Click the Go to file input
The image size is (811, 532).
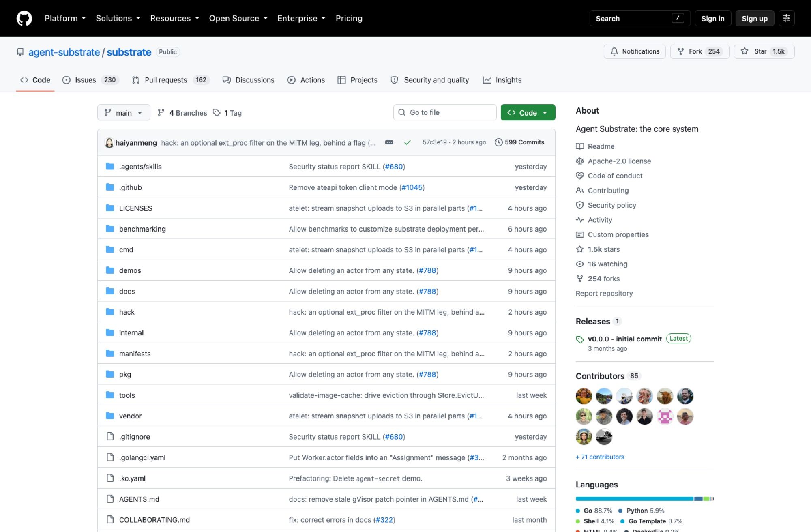coord(445,112)
